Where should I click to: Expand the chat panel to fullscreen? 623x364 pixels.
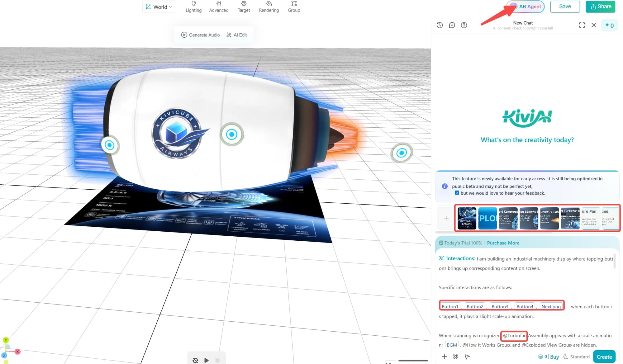coord(582,25)
